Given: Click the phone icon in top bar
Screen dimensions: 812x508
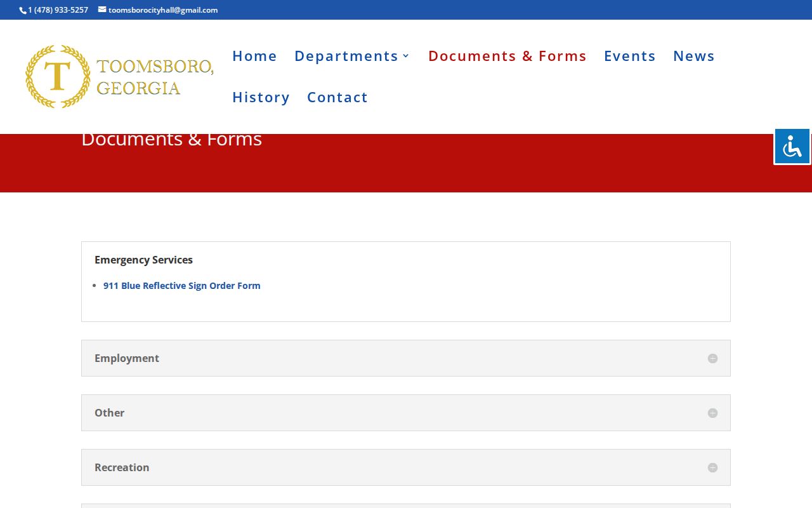Looking at the screenshot, I should 23,10.
